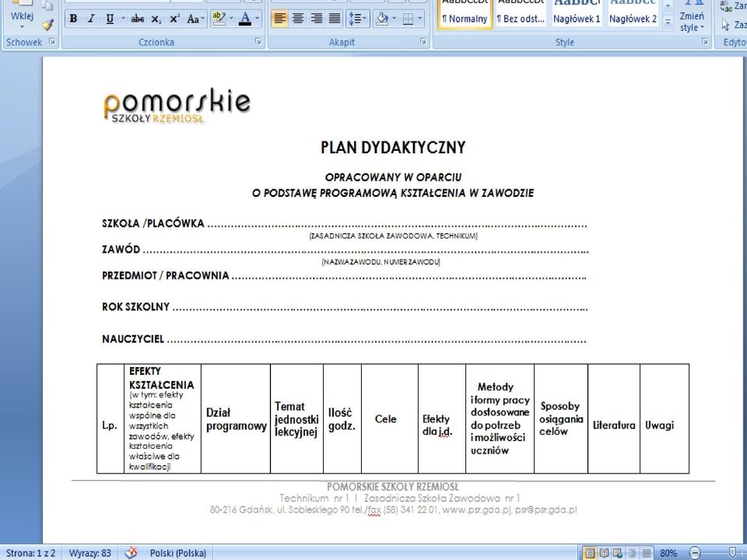Click the Sposoby osiągania celów cell

561,419
